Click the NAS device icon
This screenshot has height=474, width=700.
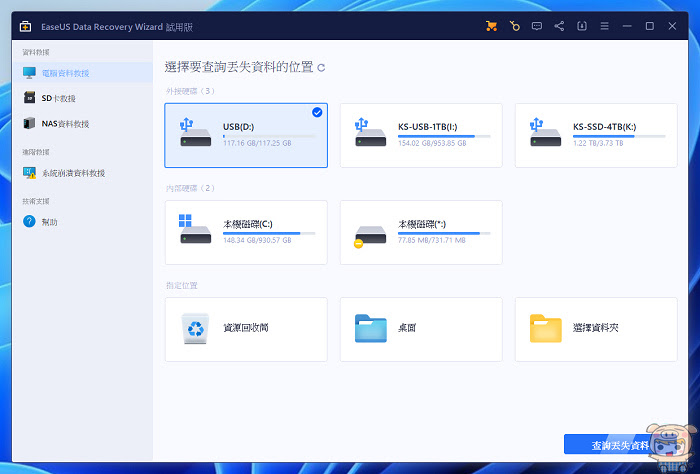(x=29, y=123)
